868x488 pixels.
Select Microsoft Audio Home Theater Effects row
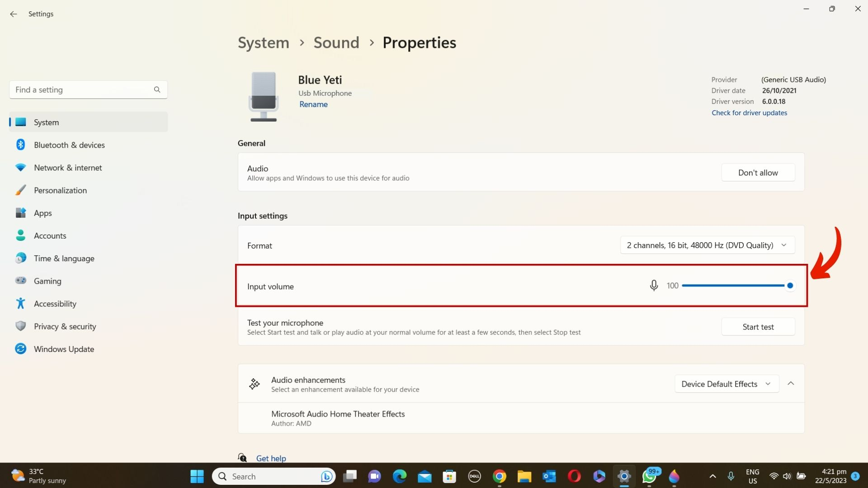point(521,418)
